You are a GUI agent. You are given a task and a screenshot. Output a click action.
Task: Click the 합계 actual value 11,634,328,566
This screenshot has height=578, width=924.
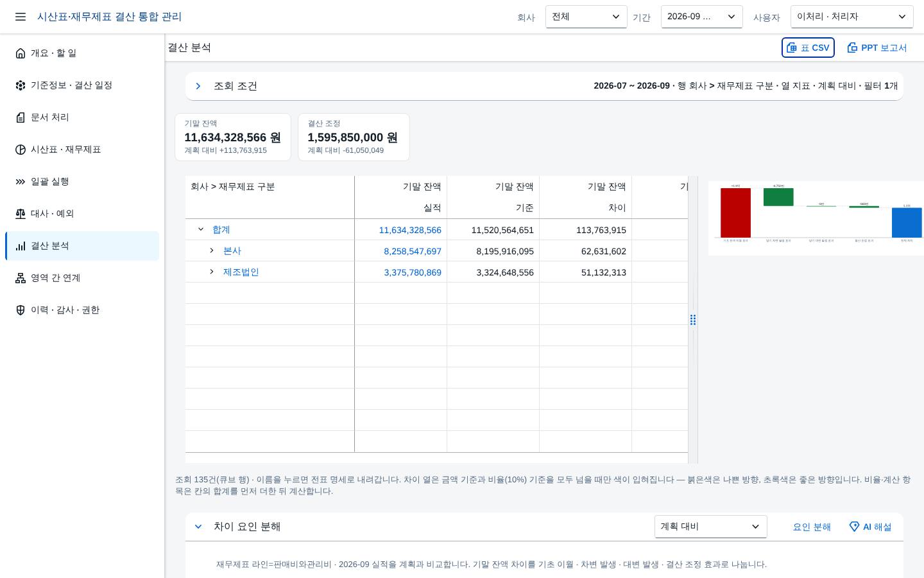410,230
